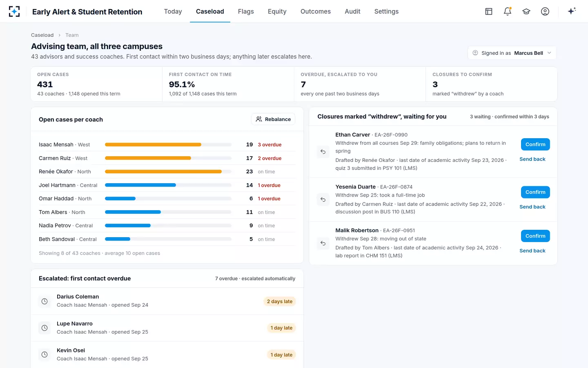The image size is (588, 368).
Task: Confirm Ethan Carver's withdrawal closure
Action: point(535,144)
